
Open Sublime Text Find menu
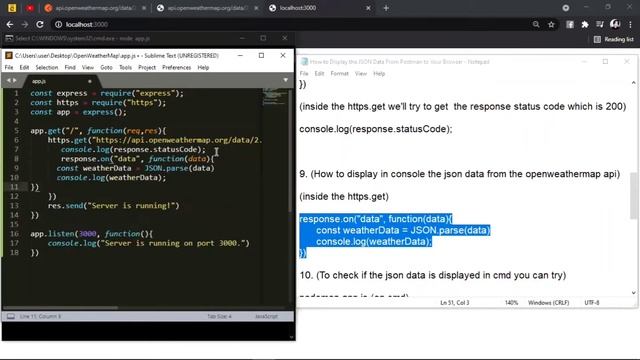click(x=70, y=67)
